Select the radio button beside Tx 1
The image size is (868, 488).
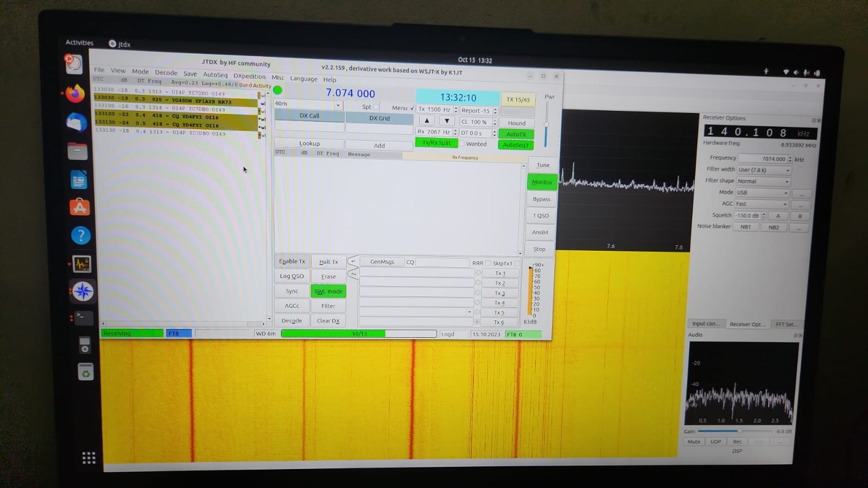[x=478, y=273]
